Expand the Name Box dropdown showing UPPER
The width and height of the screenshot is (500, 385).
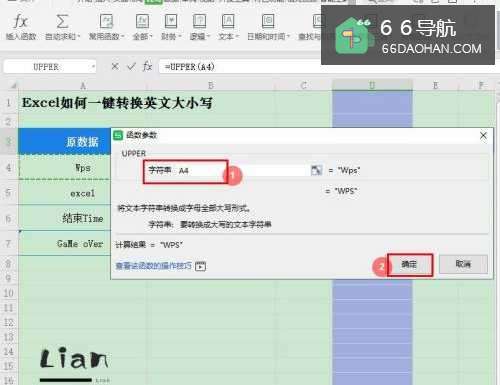click(93, 67)
